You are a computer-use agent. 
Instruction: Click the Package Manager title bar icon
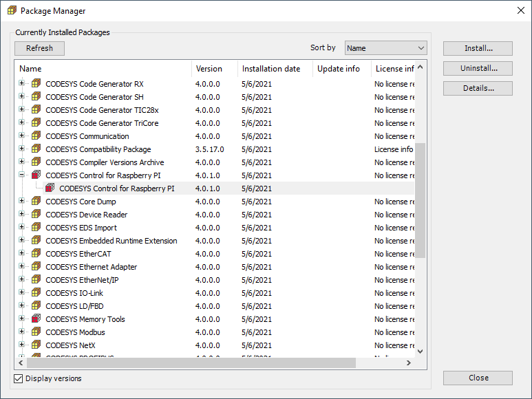tap(12, 11)
